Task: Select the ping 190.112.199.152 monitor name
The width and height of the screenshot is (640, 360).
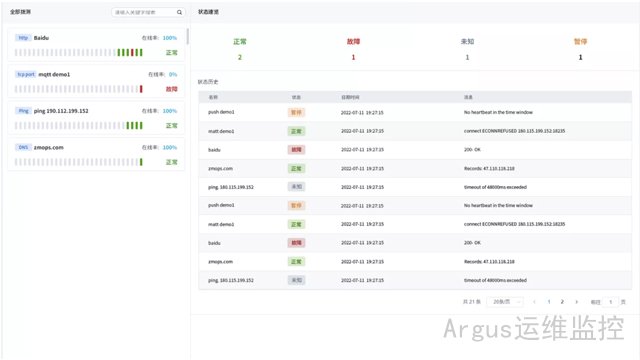Action: coord(61,111)
